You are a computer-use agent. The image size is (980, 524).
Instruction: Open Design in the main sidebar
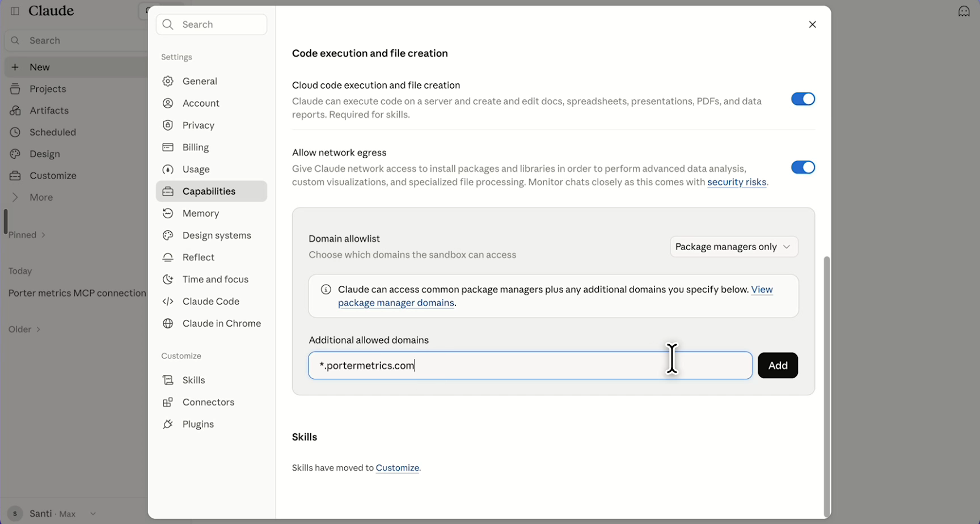(44, 154)
